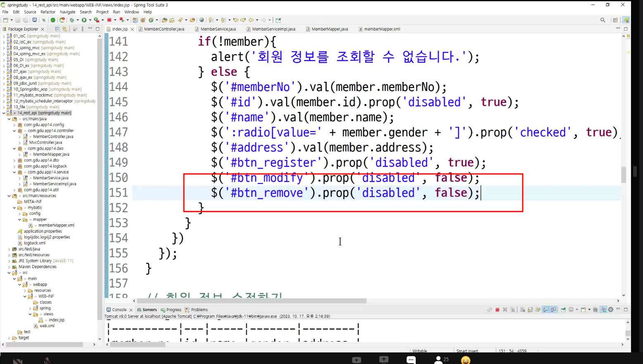
Task: Toggle Scroll Lock in console toolbar
Action: click(x=530, y=309)
